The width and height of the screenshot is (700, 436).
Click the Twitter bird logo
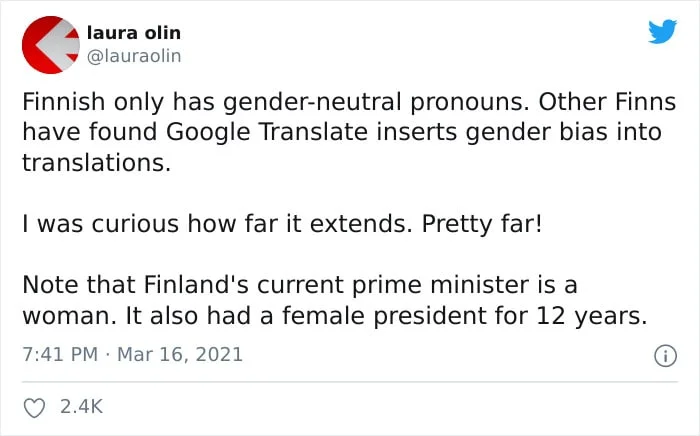click(x=662, y=31)
